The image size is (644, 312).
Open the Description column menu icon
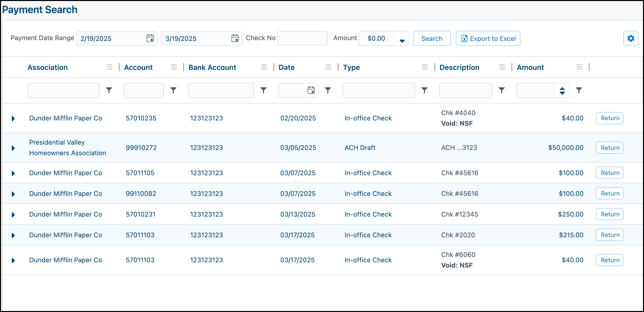click(x=502, y=67)
